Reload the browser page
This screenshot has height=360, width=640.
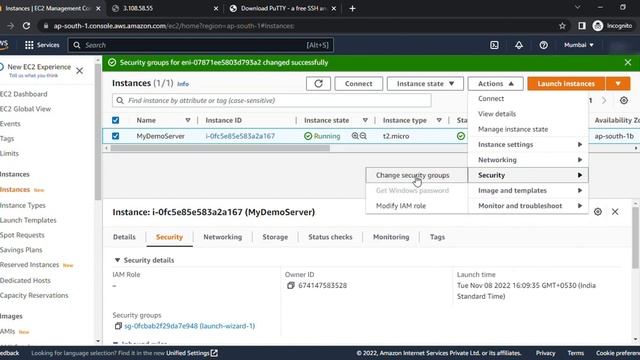(27, 26)
